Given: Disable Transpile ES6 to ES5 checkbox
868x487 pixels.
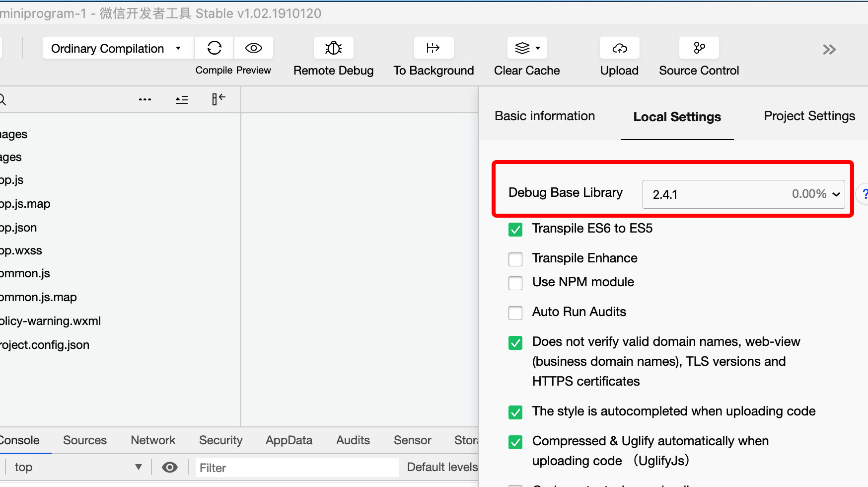Looking at the screenshot, I should pyautogui.click(x=515, y=229).
